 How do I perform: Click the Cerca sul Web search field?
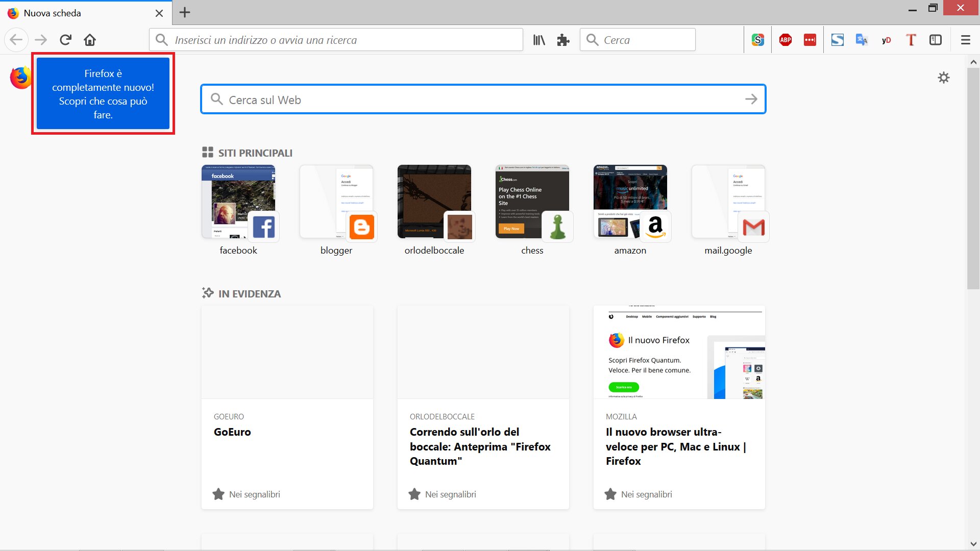click(x=482, y=99)
